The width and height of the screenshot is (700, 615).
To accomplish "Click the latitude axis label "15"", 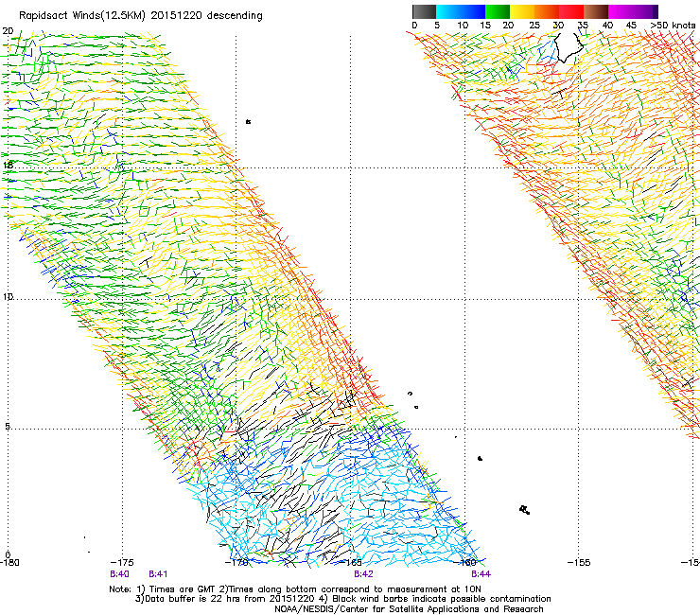I will (x=8, y=166).
